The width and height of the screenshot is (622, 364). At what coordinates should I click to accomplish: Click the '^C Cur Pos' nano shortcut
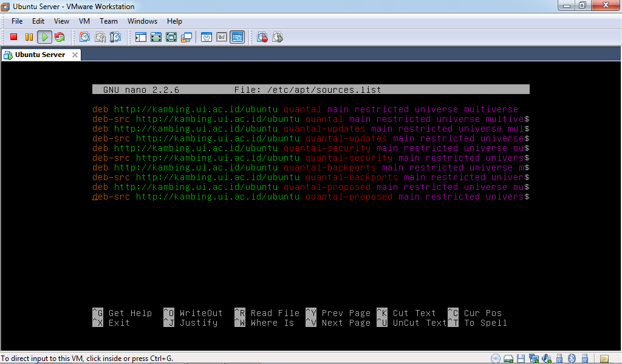475,313
